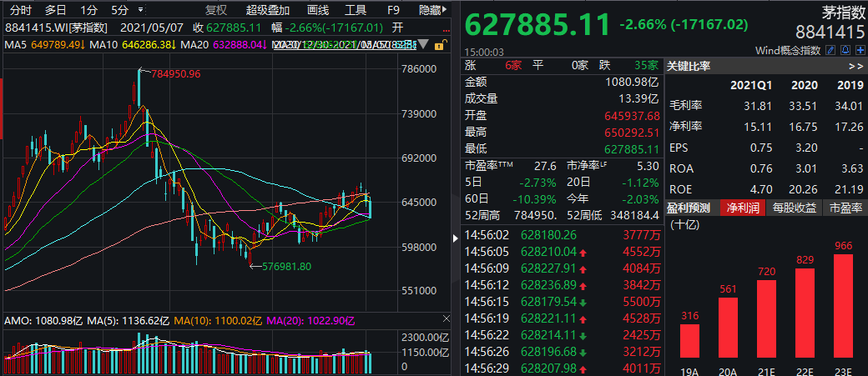Click the 52周低 value 348184.4
Screen dimensions: 868x376
point(635,214)
